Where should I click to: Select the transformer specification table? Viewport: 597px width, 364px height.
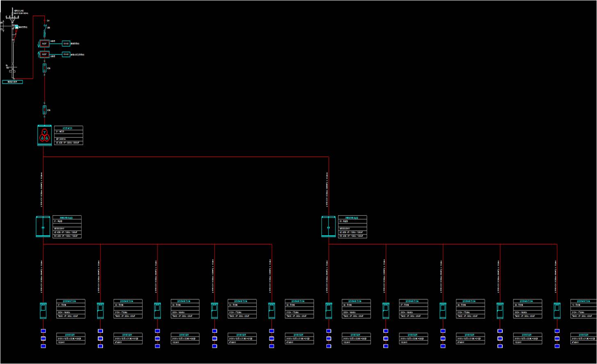pos(68,135)
